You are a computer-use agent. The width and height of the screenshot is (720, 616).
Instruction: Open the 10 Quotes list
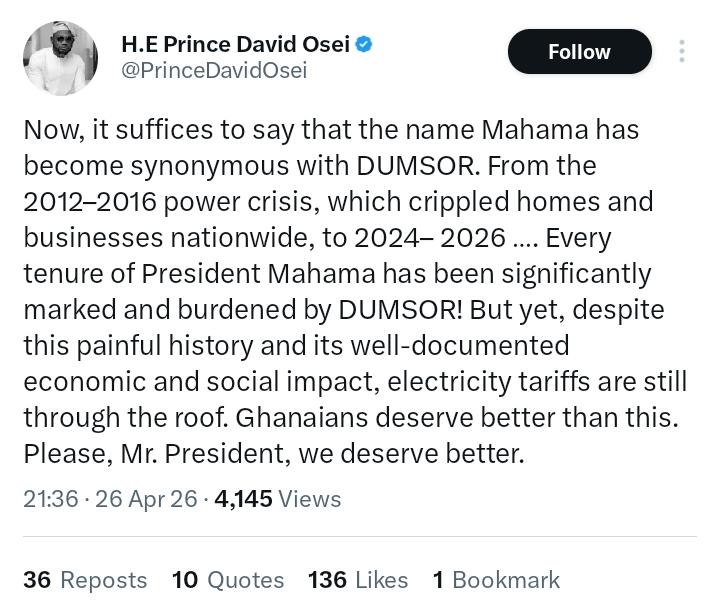(x=228, y=580)
